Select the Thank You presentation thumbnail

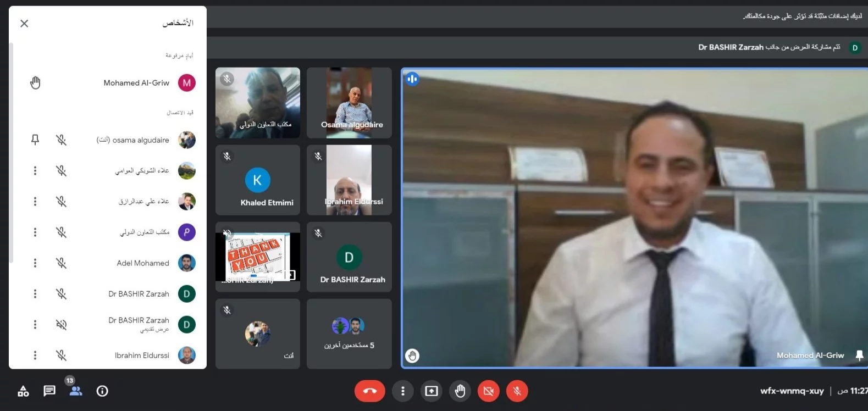258,257
